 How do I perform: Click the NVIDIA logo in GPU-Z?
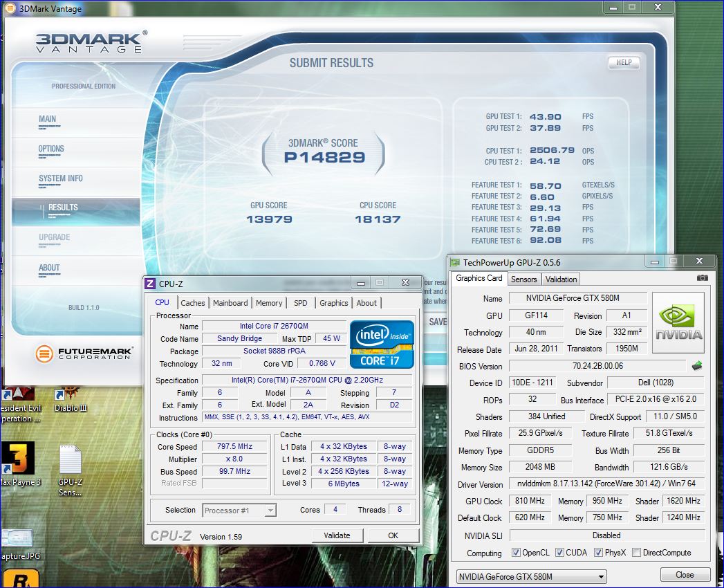[678, 322]
